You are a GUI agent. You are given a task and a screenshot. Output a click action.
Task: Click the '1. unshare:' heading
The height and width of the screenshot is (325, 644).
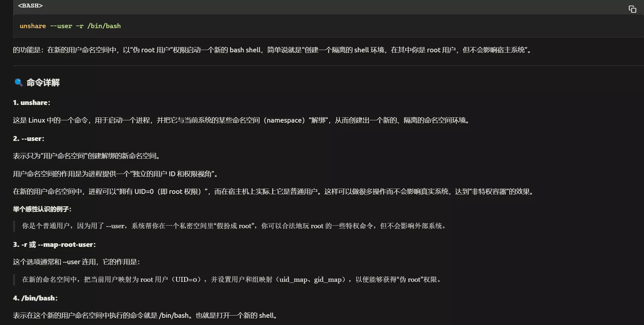[32, 103]
